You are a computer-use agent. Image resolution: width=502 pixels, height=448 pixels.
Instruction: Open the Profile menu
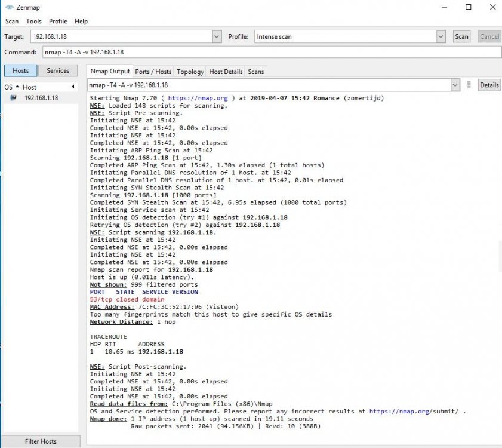pyautogui.click(x=58, y=21)
